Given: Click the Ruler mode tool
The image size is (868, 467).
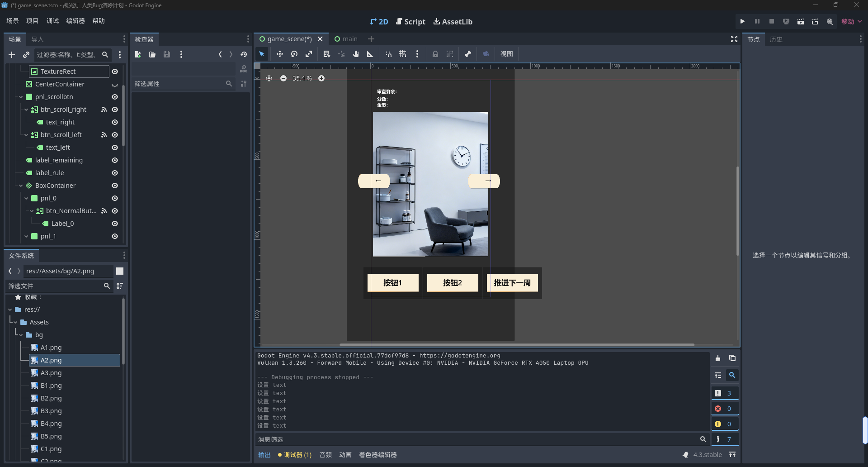Looking at the screenshot, I should pyautogui.click(x=370, y=54).
